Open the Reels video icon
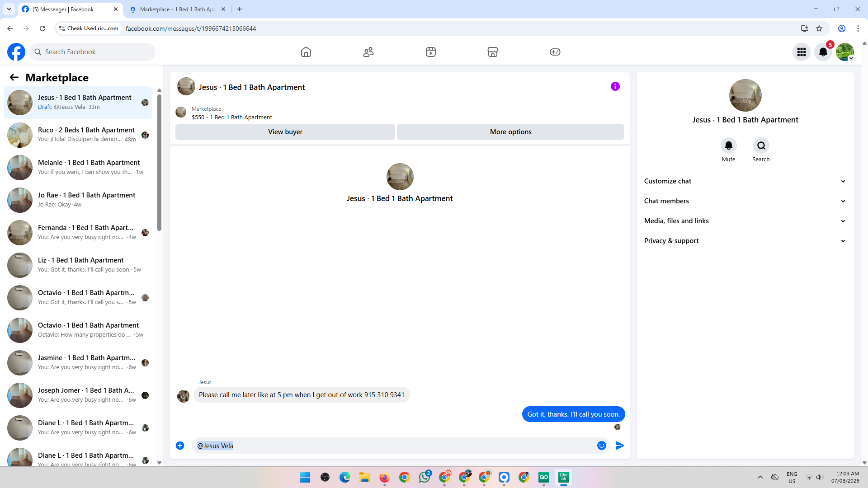The image size is (868, 488). coord(431,52)
